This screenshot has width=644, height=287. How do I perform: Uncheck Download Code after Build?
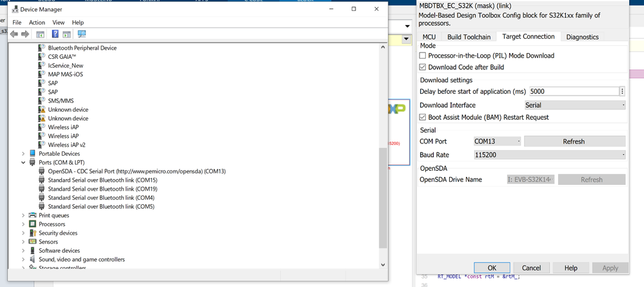tap(423, 67)
